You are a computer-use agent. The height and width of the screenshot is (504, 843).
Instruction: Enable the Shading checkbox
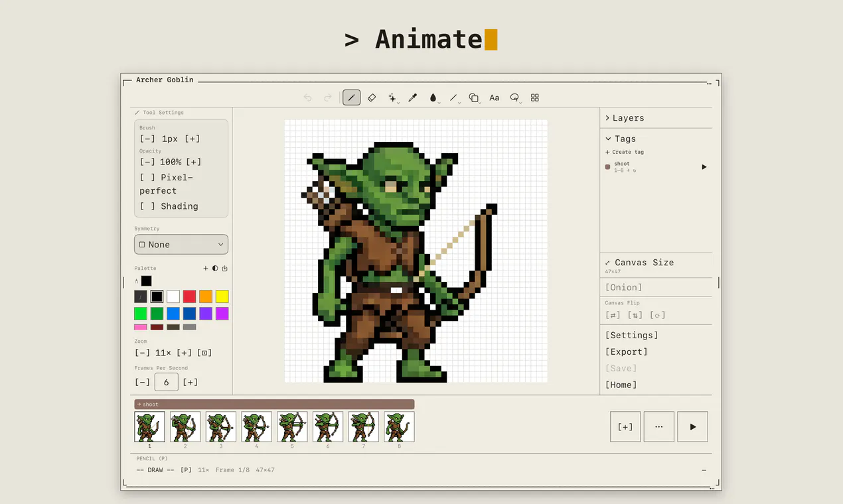[x=147, y=206]
